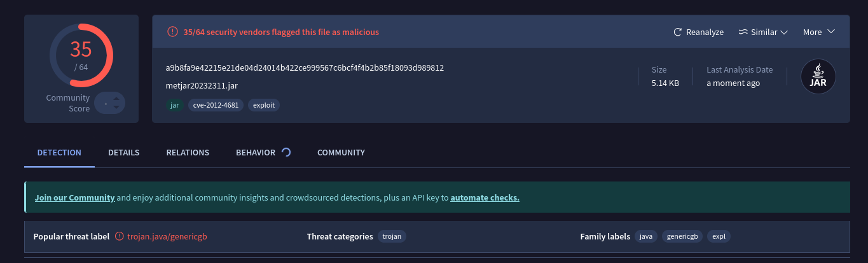
Task: Open the More dropdown menu
Action: (x=818, y=32)
